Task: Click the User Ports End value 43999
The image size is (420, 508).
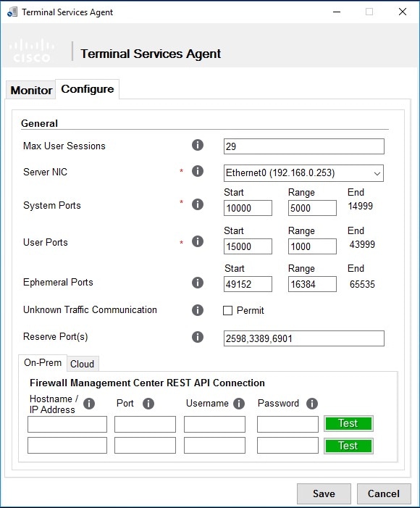Action: (362, 245)
